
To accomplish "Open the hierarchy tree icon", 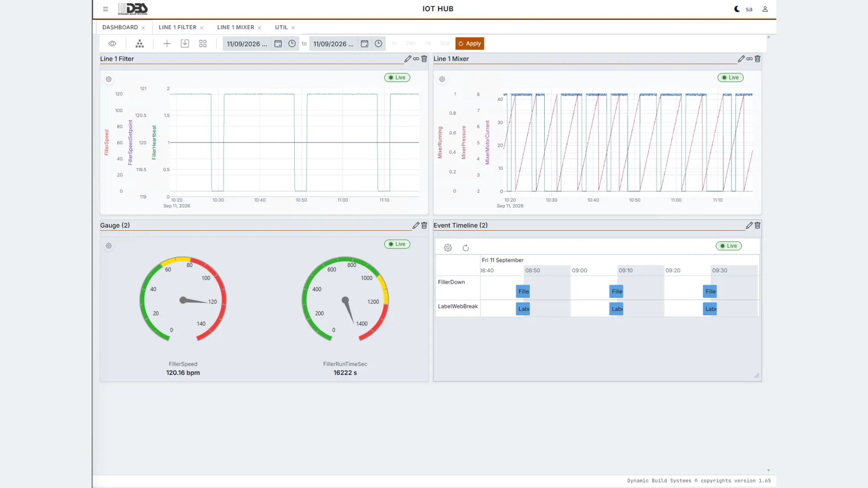I will (x=140, y=43).
